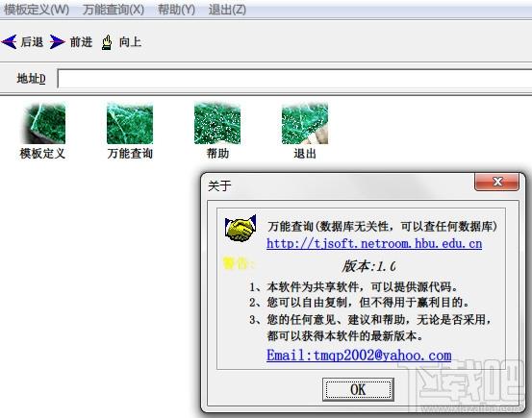Click the 向上 hand icon
This screenshot has height=418, width=532.
coord(107,42)
